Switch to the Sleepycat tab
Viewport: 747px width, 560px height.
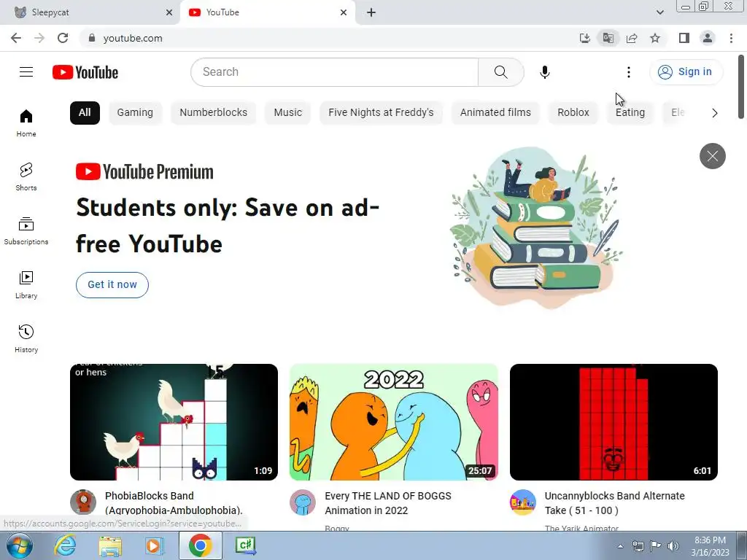[x=90, y=12]
